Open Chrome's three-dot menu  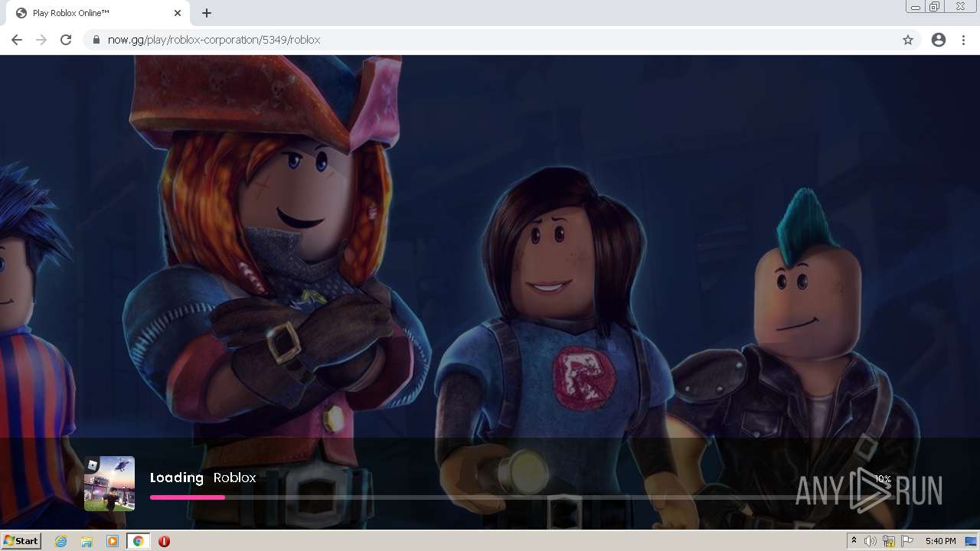(x=963, y=40)
